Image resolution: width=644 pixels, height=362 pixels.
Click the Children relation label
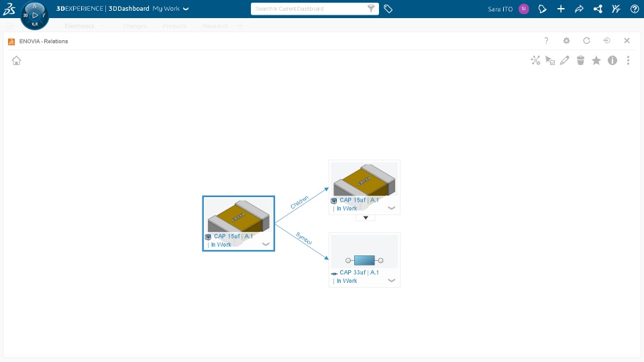299,202
